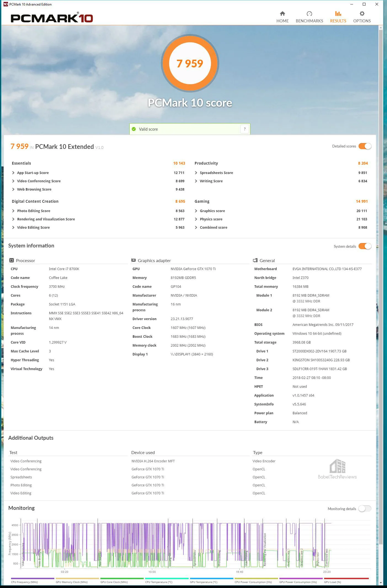
Task: Click the PCMARK 10 logo
Action: click(x=52, y=18)
